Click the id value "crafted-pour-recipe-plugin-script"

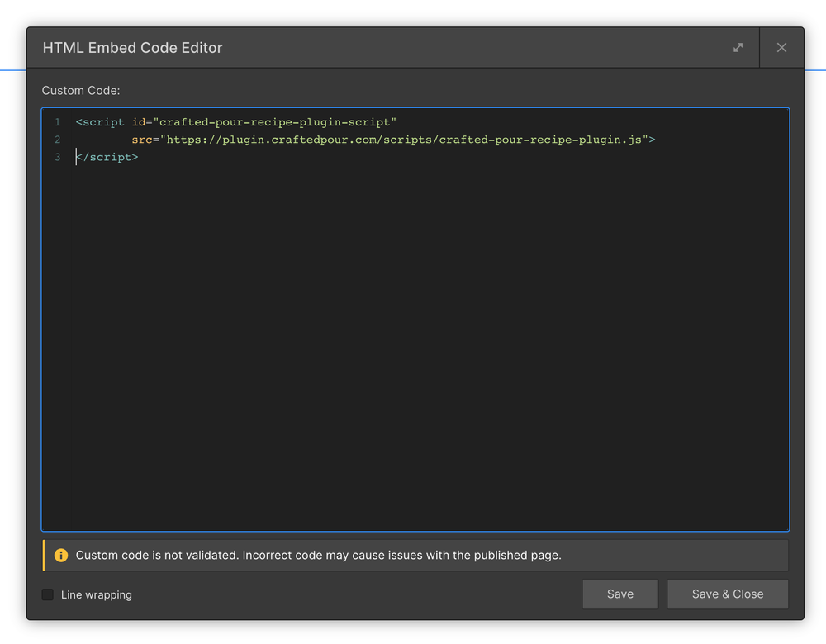(274, 122)
